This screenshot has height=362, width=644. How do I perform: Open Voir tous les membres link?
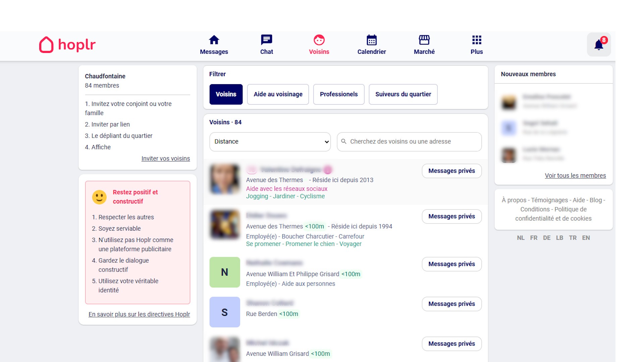575,176
